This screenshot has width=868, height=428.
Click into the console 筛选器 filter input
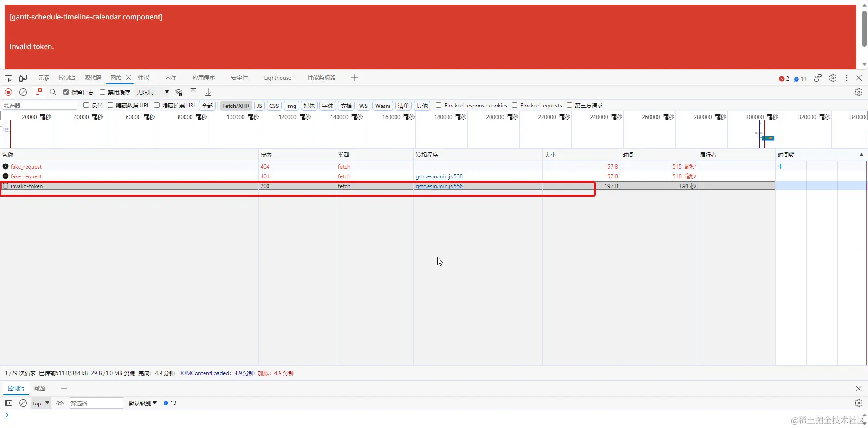coord(96,403)
